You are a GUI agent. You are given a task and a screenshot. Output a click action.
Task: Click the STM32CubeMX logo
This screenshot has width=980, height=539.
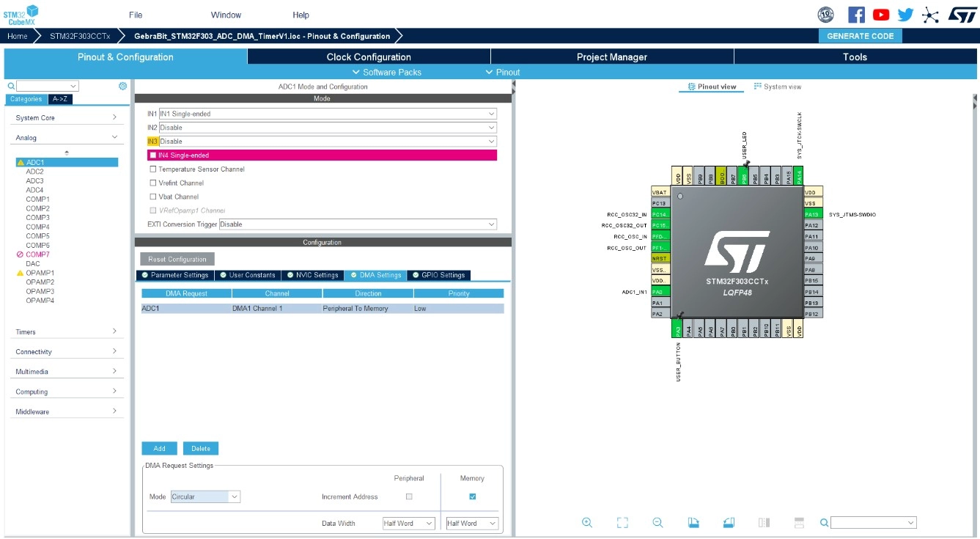pyautogui.click(x=21, y=15)
